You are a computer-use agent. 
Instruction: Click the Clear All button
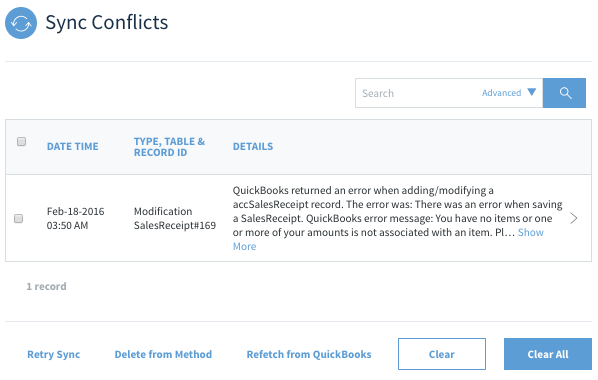coord(548,354)
